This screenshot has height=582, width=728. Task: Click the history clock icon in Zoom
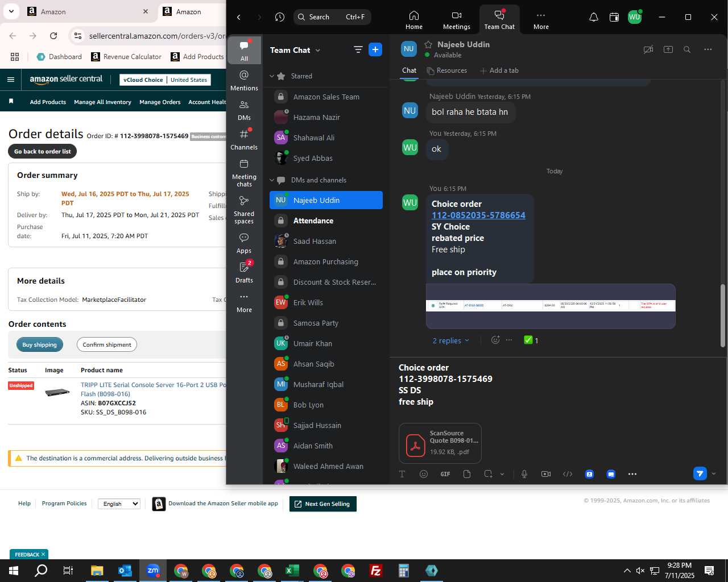(x=279, y=17)
